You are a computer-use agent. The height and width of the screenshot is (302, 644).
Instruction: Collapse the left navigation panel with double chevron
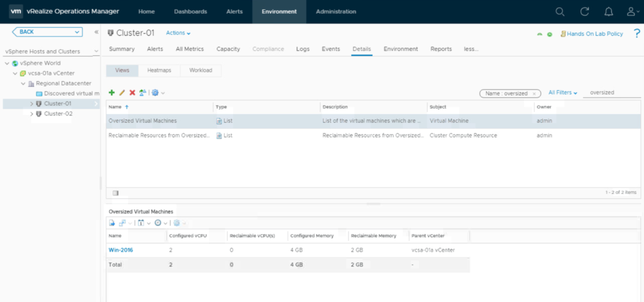[96, 32]
